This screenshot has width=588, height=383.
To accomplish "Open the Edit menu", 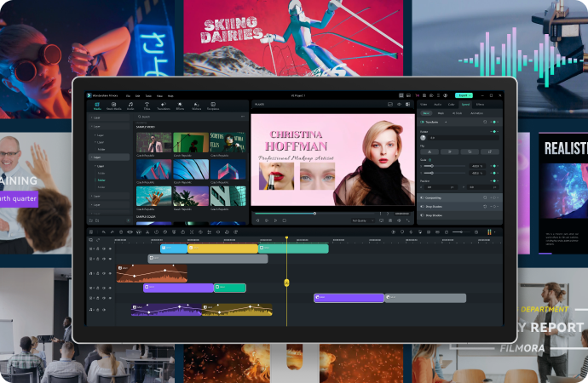I will tap(137, 96).
